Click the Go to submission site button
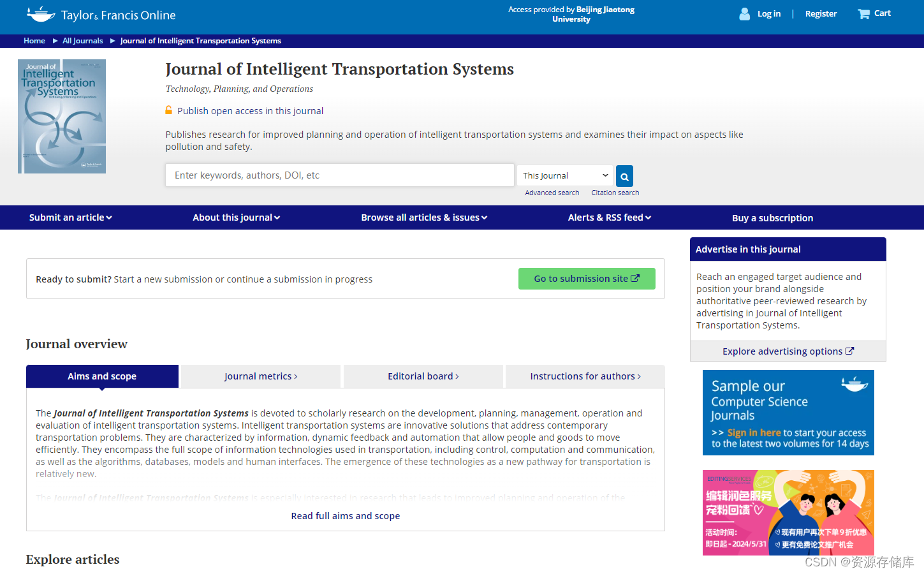 pyautogui.click(x=587, y=279)
